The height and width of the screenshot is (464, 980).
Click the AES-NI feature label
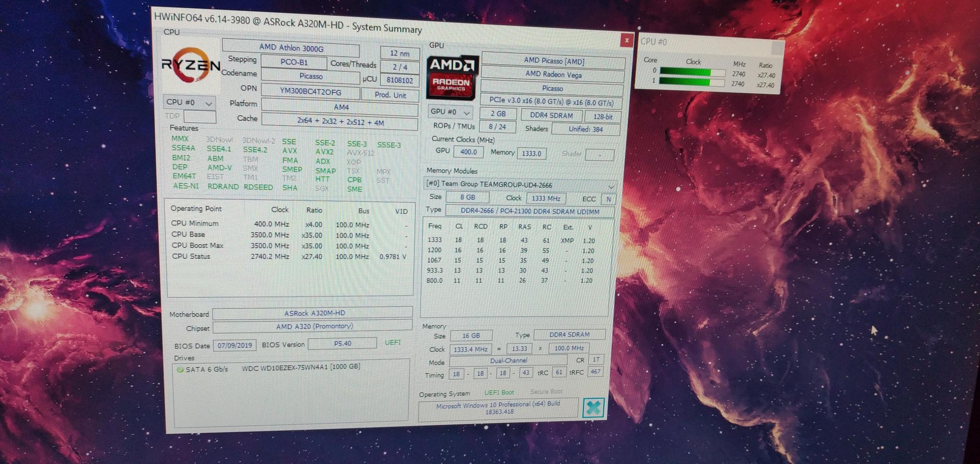186,186
